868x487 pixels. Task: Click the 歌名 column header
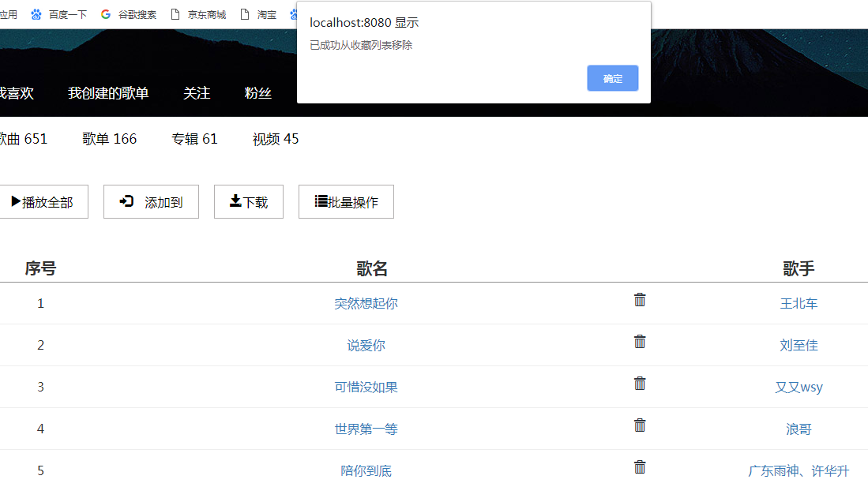pyautogui.click(x=371, y=268)
